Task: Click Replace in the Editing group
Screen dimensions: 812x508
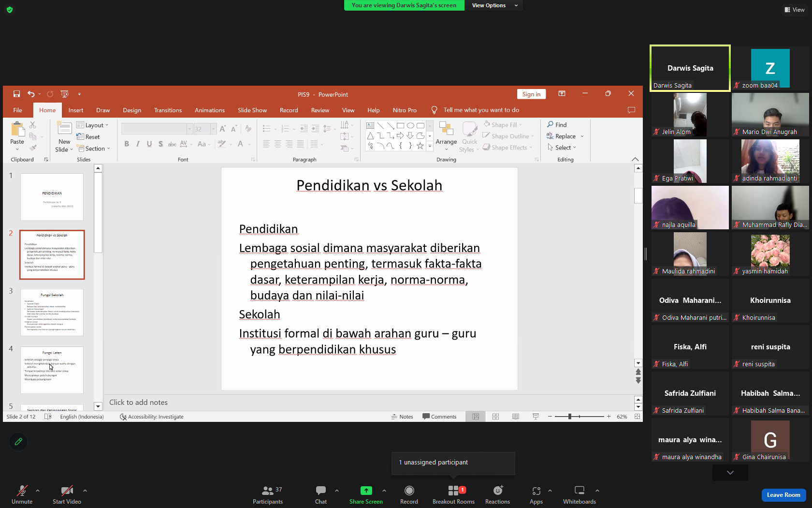Action: [x=562, y=136]
